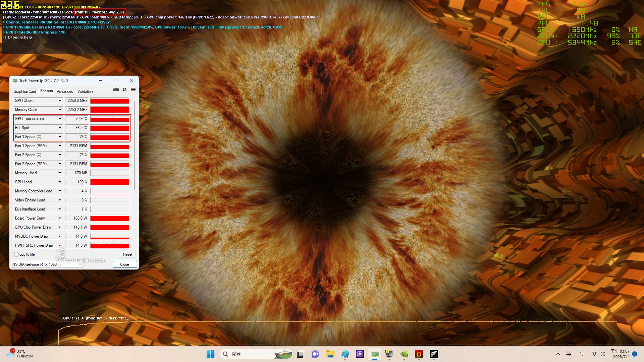The image size is (644, 362).
Task: Click the FurMark GPU 1 temperature graph label
Action: click(x=96, y=318)
